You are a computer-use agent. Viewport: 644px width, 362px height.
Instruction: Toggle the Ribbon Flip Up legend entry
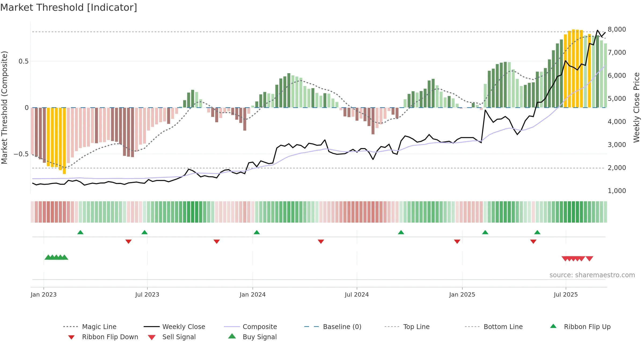[580, 327]
